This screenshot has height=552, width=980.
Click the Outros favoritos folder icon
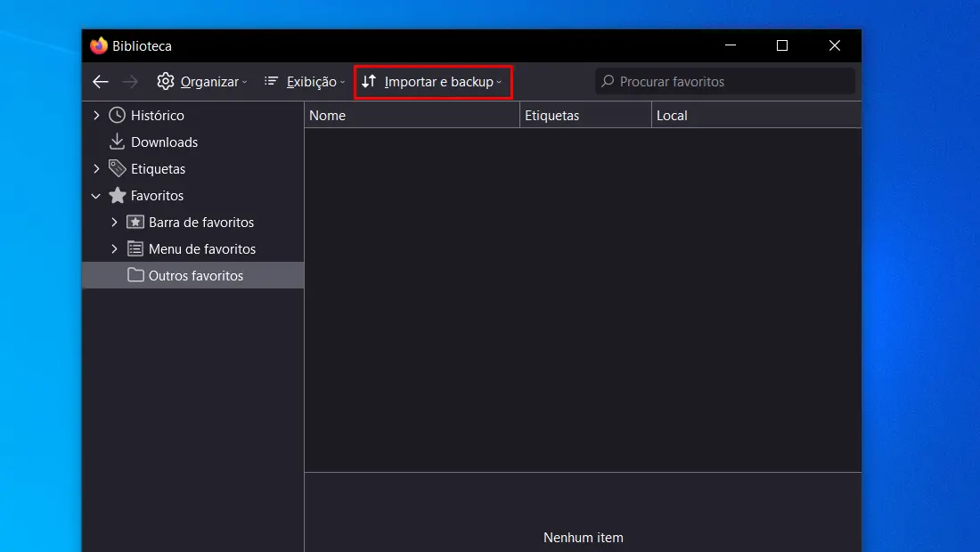[135, 275]
